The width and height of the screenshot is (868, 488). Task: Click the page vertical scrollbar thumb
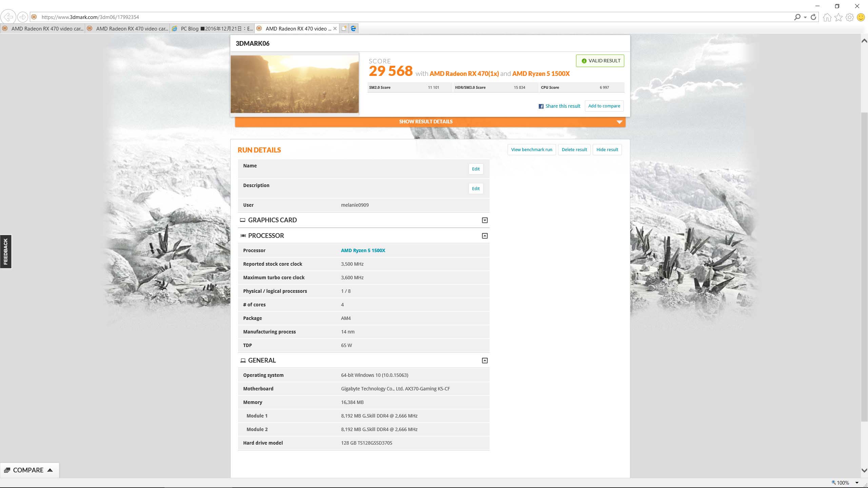[x=864, y=267]
